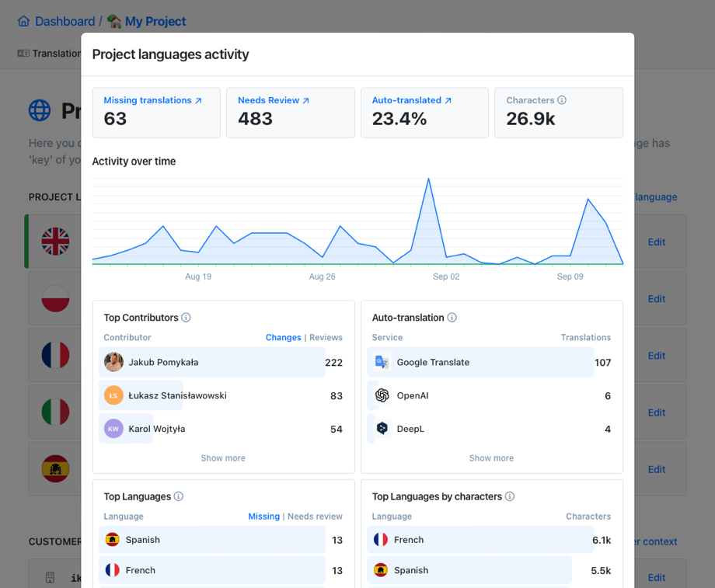Image resolution: width=715 pixels, height=588 pixels.
Task: Click the Aug 19 axis label
Action: 198,277
